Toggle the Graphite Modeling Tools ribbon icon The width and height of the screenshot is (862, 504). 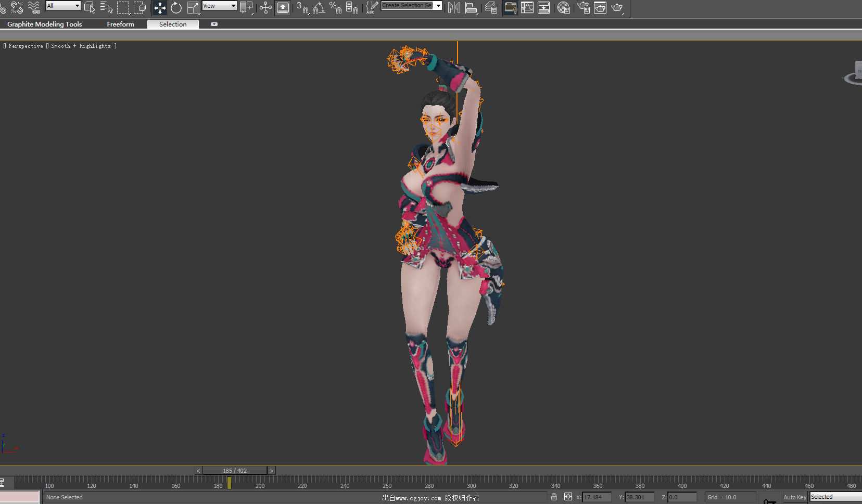(511, 7)
